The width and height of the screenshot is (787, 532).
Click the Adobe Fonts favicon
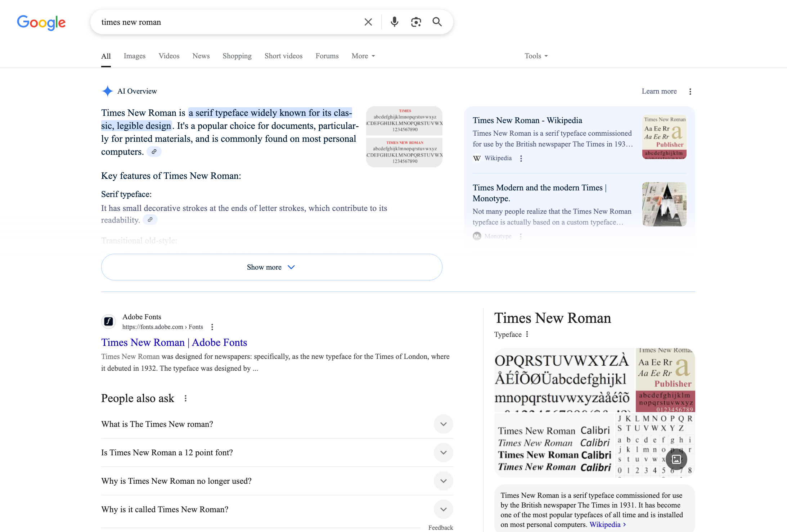click(x=108, y=321)
